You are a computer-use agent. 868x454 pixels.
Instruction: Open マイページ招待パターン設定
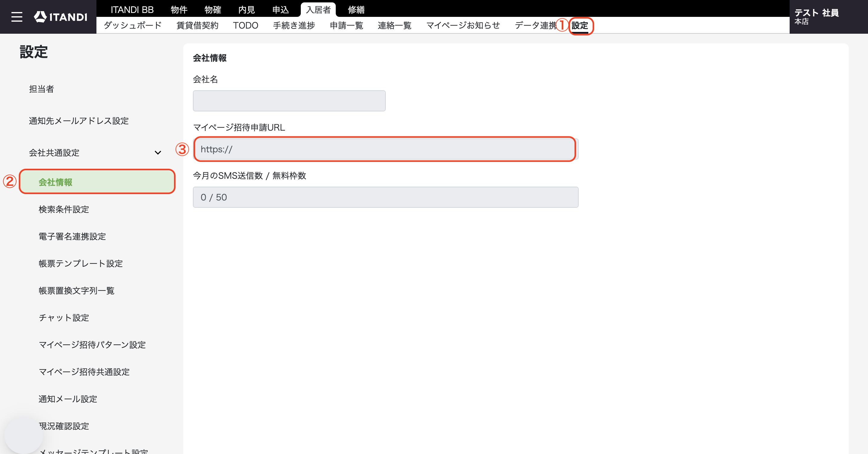[92, 345]
